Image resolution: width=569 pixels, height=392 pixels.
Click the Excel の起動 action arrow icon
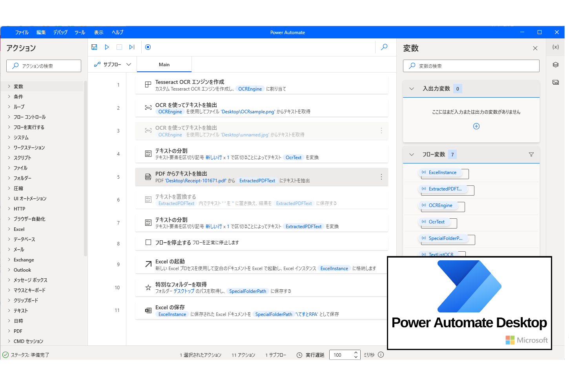pyautogui.click(x=148, y=264)
